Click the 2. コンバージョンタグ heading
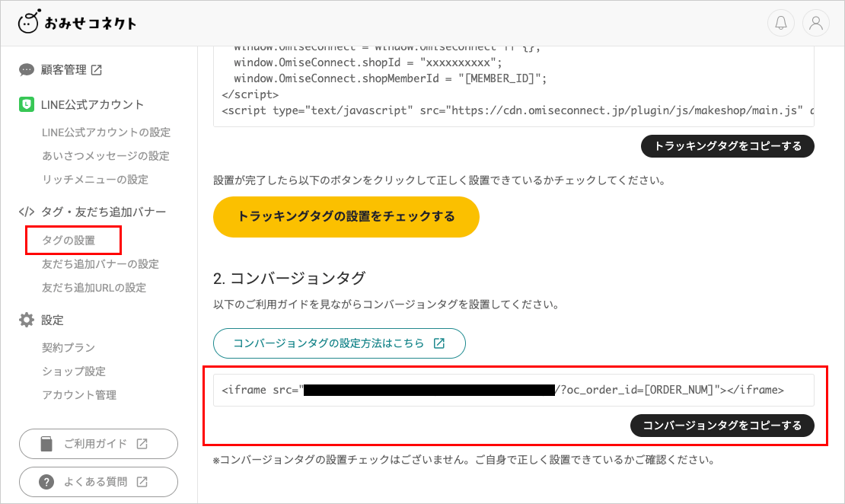 (289, 278)
